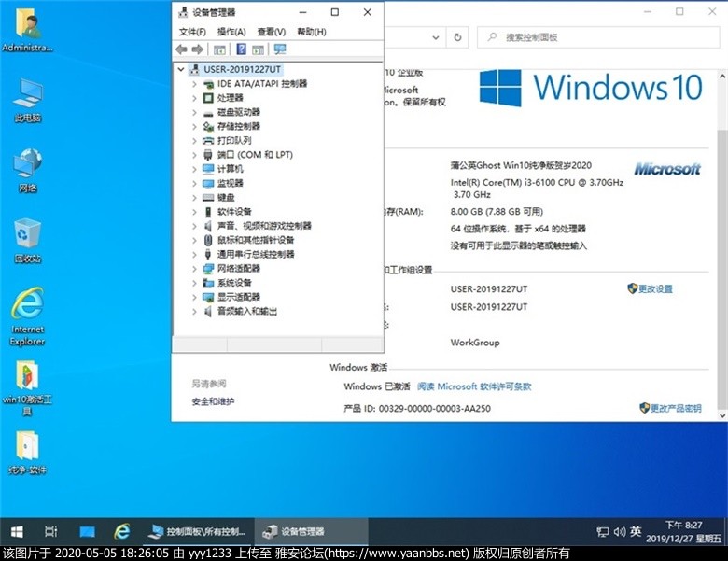Open the 操作(A) menu

pyautogui.click(x=231, y=32)
